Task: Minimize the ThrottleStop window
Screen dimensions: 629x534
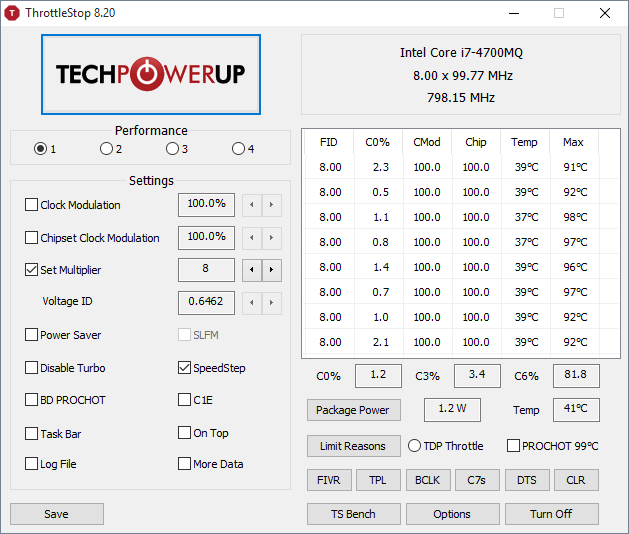Action: click(514, 13)
